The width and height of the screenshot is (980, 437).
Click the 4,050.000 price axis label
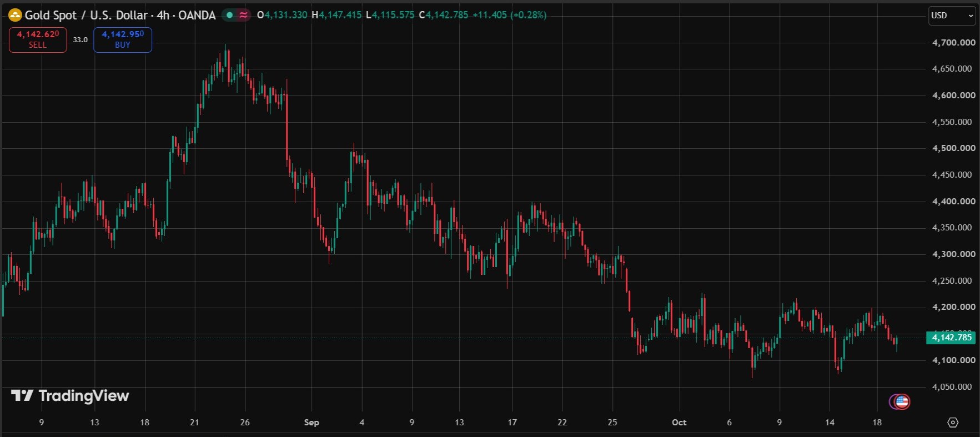pyautogui.click(x=952, y=387)
